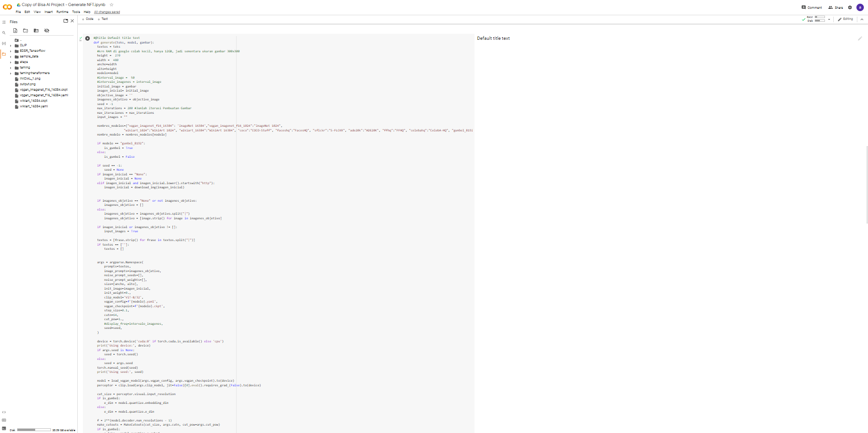The width and height of the screenshot is (868, 433).
Task: Click the All changes saved link
Action: (x=107, y=12)
